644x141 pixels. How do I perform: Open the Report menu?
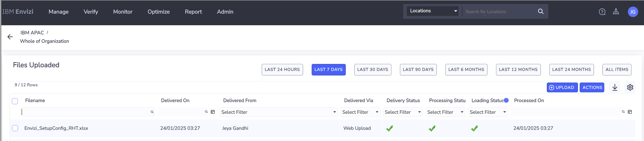(x=193, y=12)
